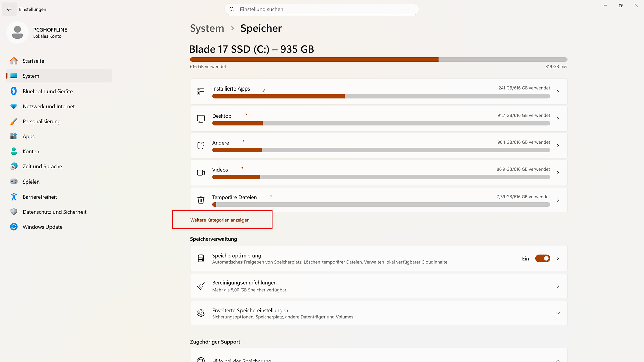Click the Einstellung suchen search field
This screenshot has height=362, width=644.
pos(322,9)
